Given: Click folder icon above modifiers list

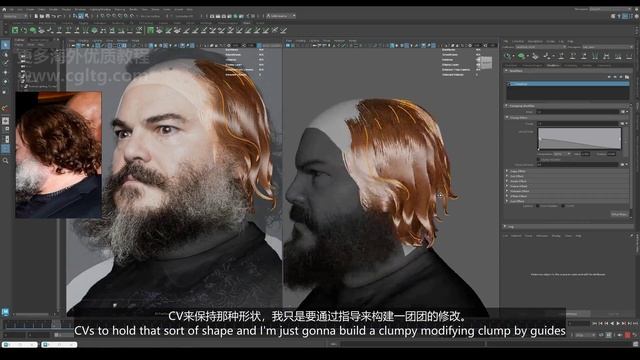Looking at the screenshot, I should [x=627, y=77].
